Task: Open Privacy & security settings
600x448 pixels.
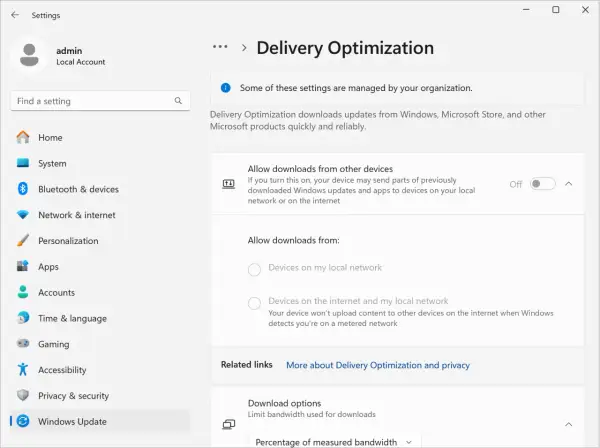Action: 100,395
